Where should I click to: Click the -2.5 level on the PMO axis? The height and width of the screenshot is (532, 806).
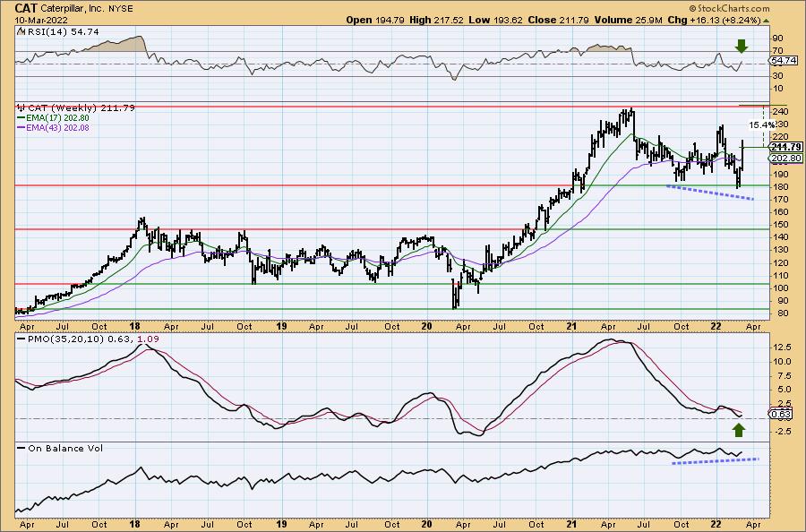click(x=781, y=432)
